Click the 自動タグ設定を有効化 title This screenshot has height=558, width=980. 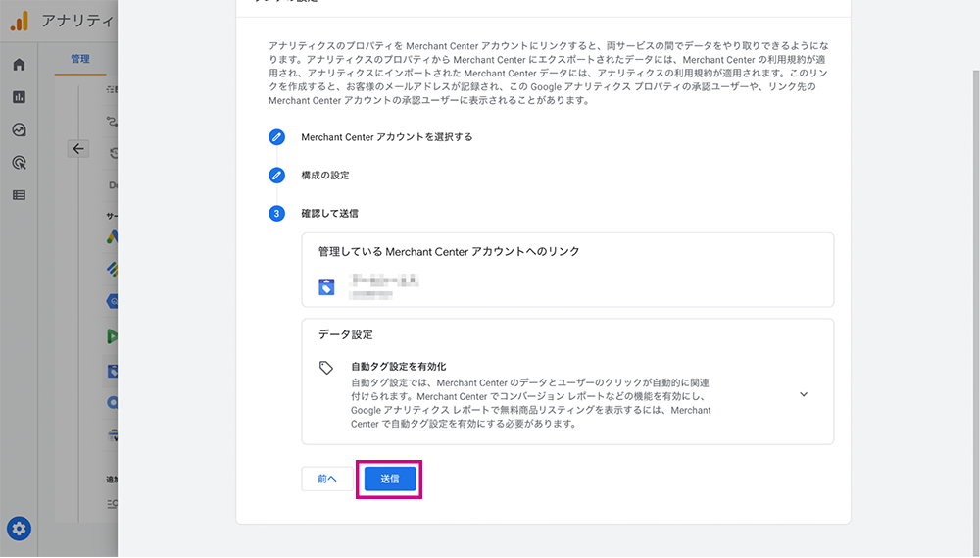(399, 367)
